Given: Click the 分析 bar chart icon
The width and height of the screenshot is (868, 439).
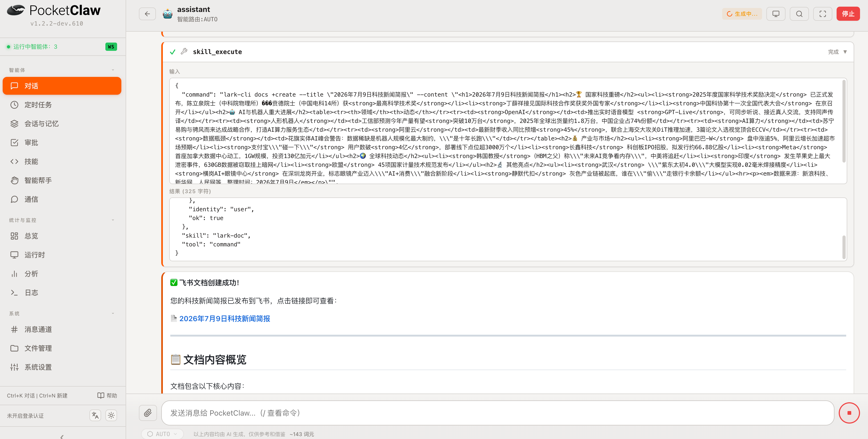Looking at the screenshot, I should [14, 274].
